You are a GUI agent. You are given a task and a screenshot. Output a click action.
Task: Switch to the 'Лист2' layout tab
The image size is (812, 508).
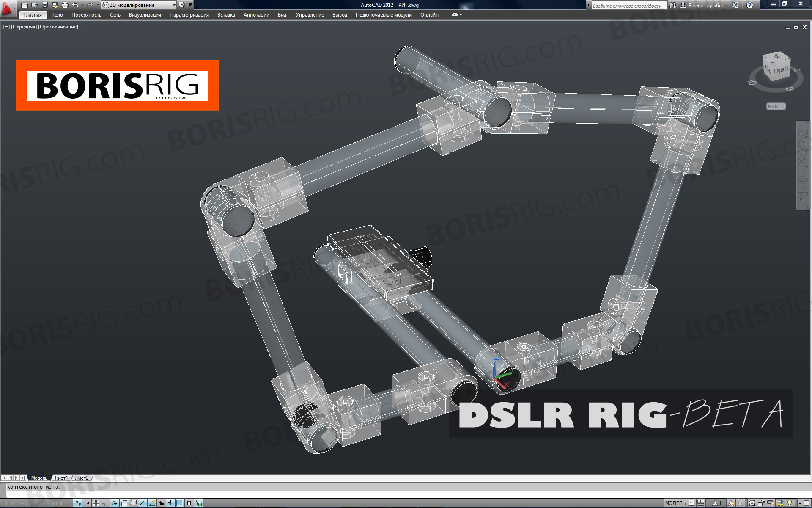coord(82,478)
